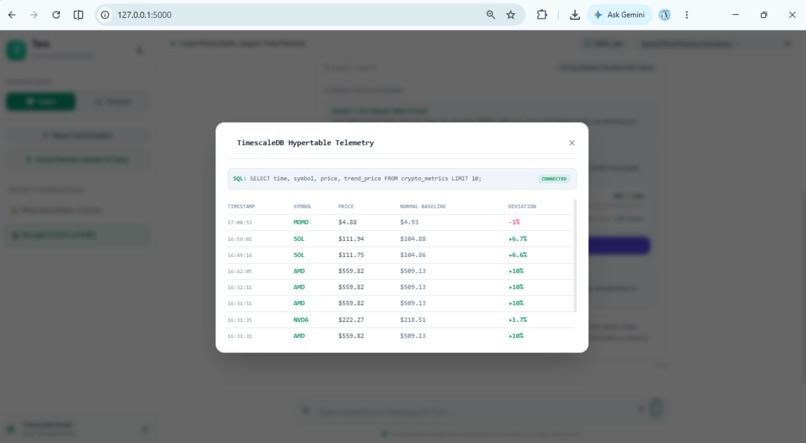Select the NVDA symbol cell
The image size is (806, 443).
tap(301, 320)
